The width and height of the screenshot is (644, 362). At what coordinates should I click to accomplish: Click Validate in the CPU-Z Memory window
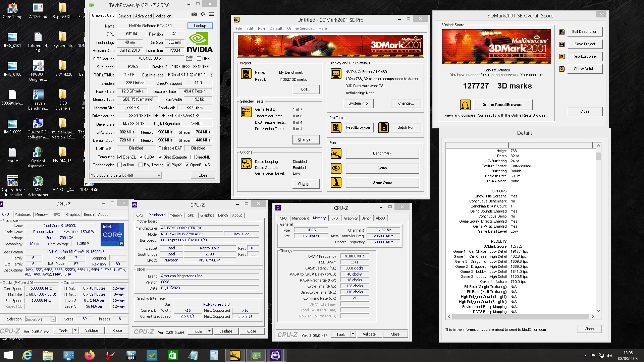369,335
